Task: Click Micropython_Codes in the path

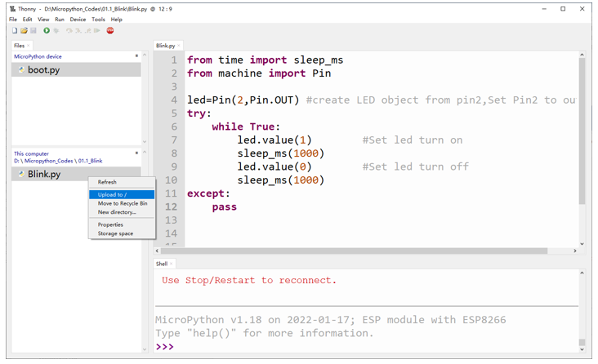Action: click(x=49, y=161)
